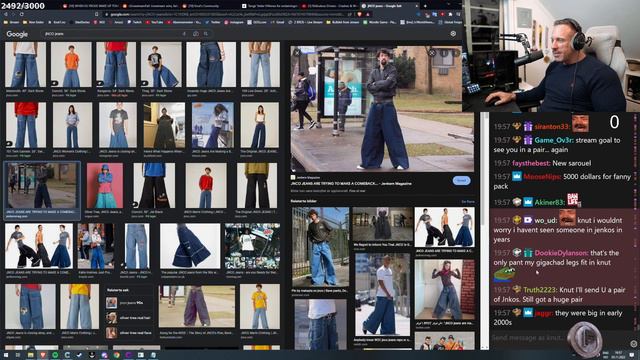Screen dimensions: 640x360
Task: Start voice search with microphone icon
Action: point(184,34)
